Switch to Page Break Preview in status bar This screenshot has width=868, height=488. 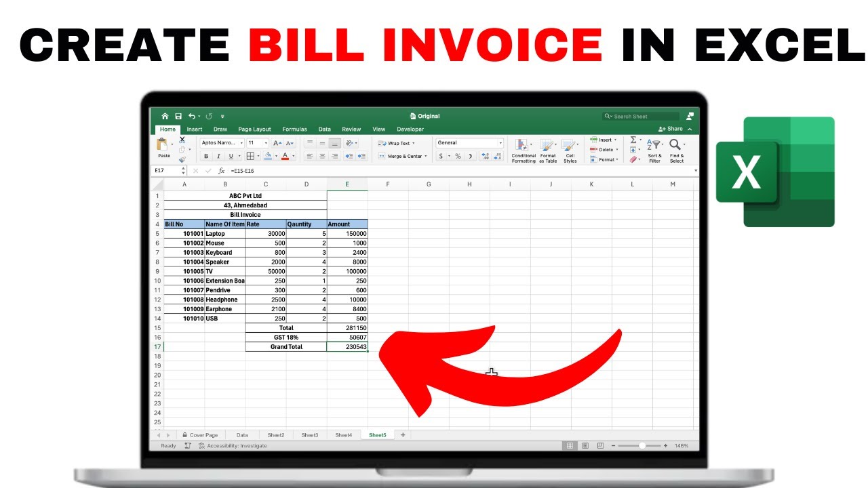pos(599,445)
